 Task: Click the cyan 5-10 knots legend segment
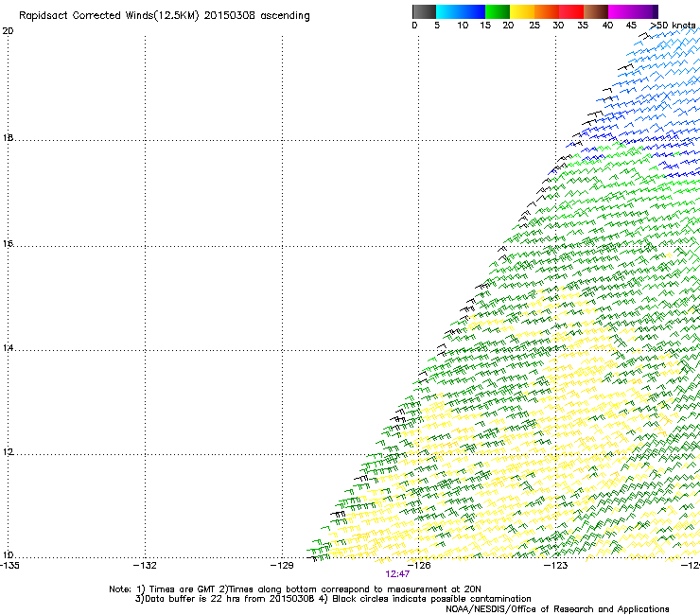click(448, 11)
